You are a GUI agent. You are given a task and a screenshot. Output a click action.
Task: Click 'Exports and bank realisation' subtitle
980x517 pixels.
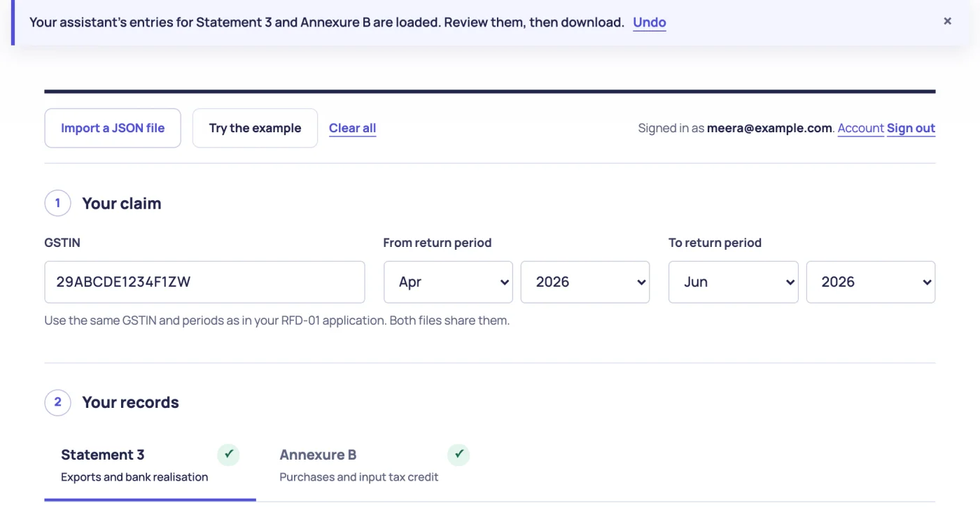[x=134, y=477]
